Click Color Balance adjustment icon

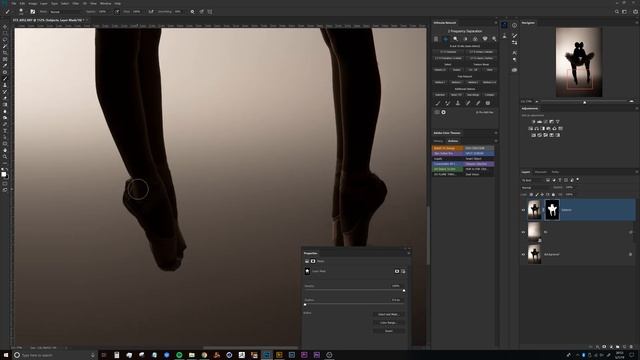pos(537,128)
